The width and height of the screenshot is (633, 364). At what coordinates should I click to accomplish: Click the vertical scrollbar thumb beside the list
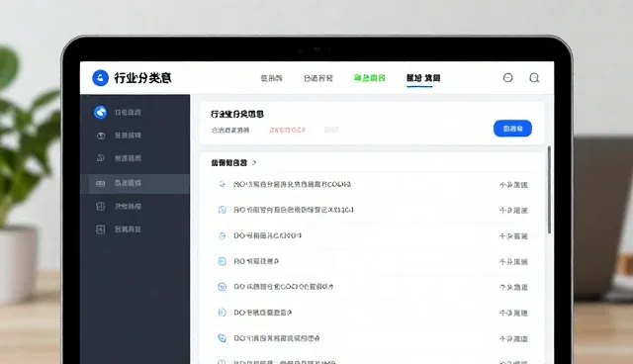point(549,190)
